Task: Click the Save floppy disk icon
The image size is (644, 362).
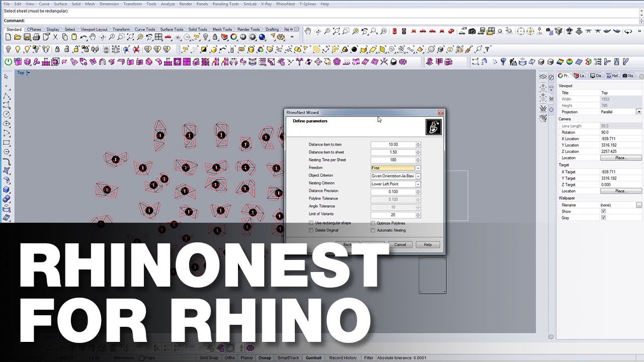Action: tap(27, 37)
